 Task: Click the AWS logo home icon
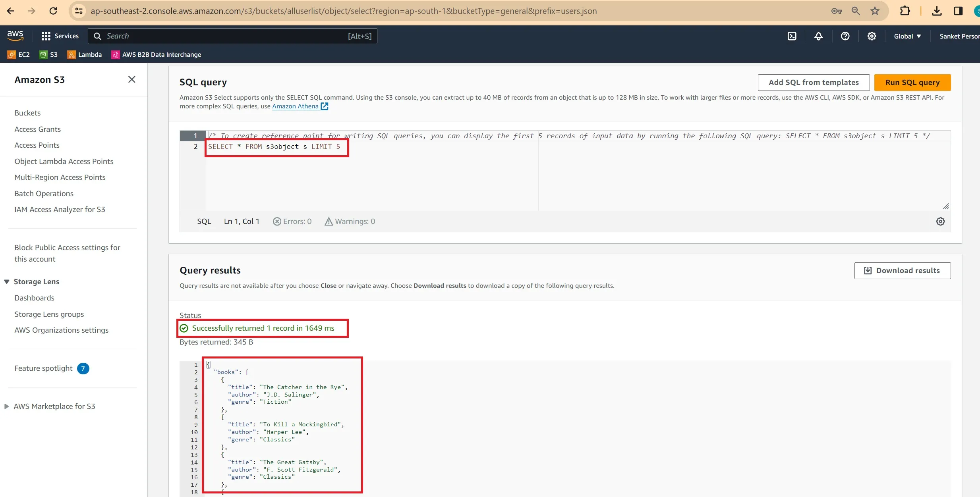click(15, 36)
